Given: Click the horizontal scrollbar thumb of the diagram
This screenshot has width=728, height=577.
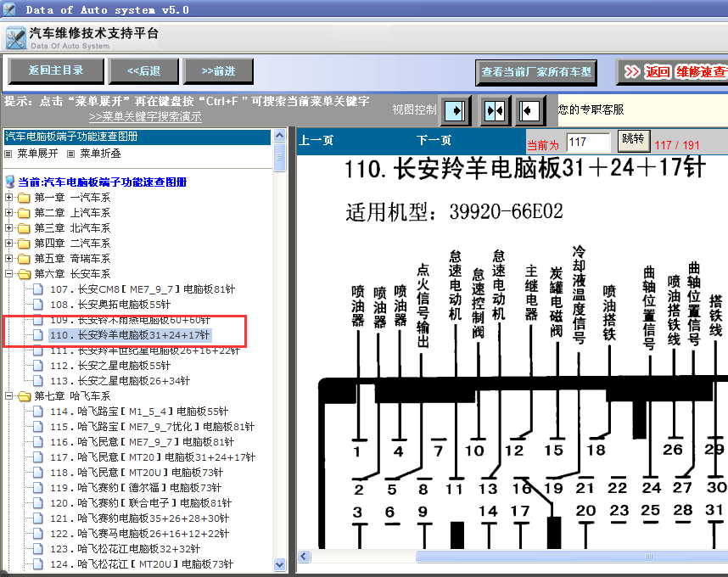Looking at the screenshot, I should 572,556.
